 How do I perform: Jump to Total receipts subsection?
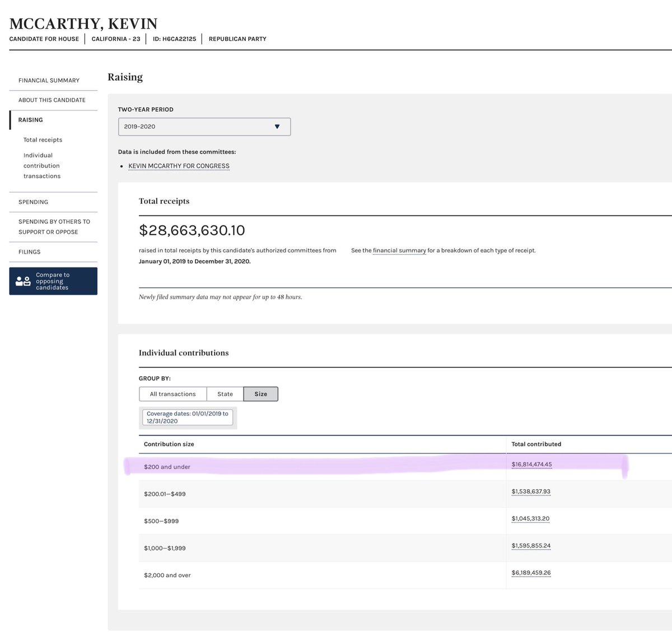pos(43,140)
